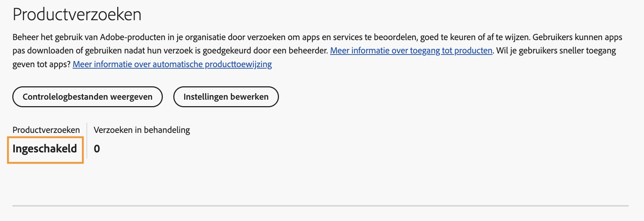Click the rounded "Instellingen bewerken" pill button

pyautogui.click(x=226, y=97)
